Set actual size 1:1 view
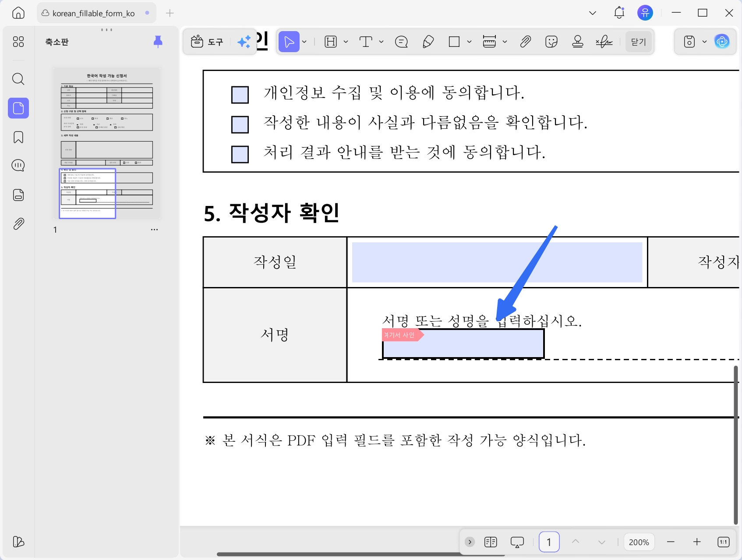This screenshot has width=742, height=560. click(x=724, y=542)
